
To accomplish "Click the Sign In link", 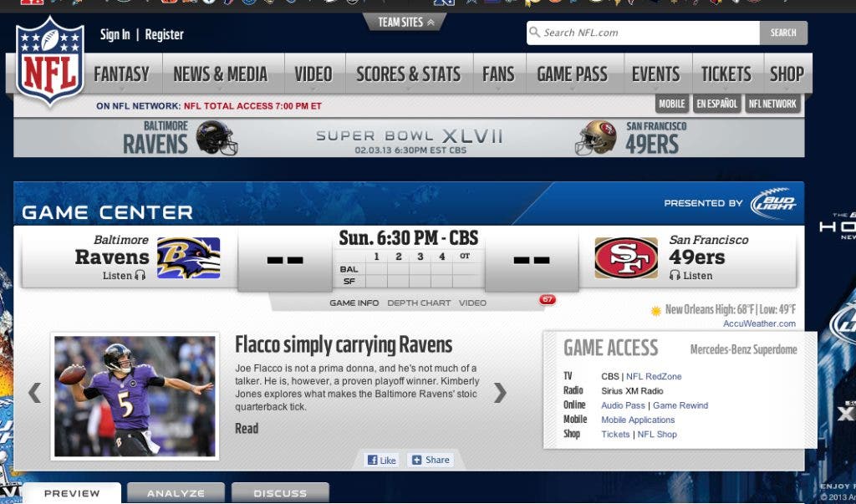I will pyautogui.click(x=115, y=34).
